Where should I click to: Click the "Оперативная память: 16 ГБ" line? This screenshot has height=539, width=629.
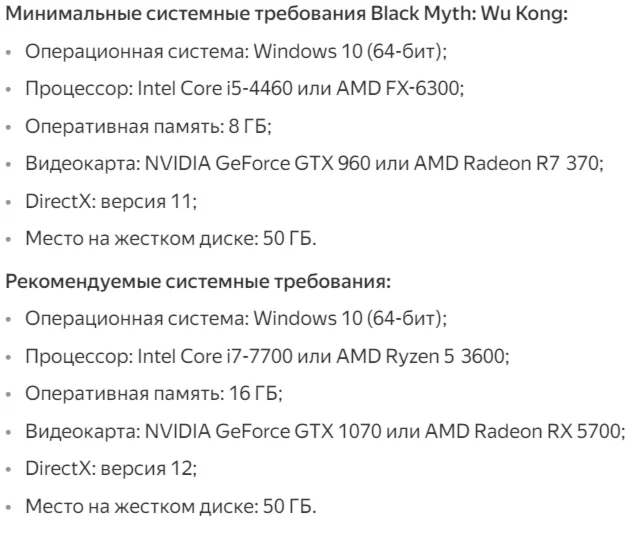pyautogui.click(x=153, y=394)
